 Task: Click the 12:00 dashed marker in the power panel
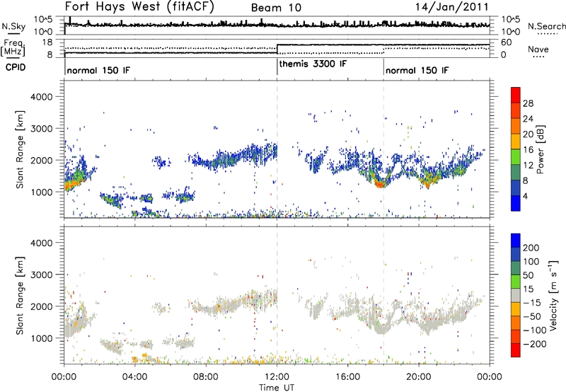pyautogui.click(x=277, y=149)
